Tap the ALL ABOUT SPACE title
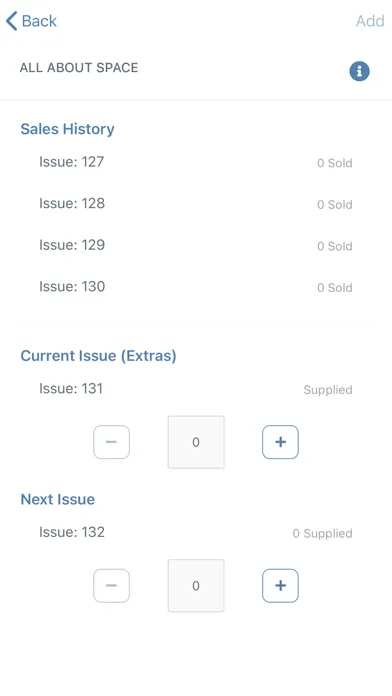Viewport: 392px width, 696px height. coord(79,67)
